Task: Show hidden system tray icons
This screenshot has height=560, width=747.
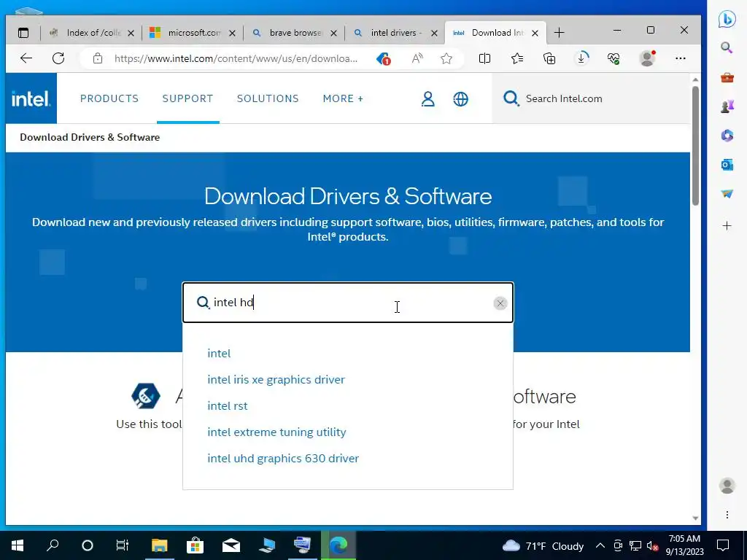Action: (x=600, y=545)
